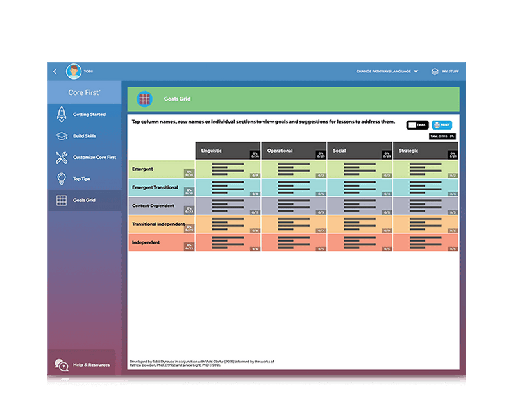
Task: Click the My Stuff label
Action: (x=451, y=71)
